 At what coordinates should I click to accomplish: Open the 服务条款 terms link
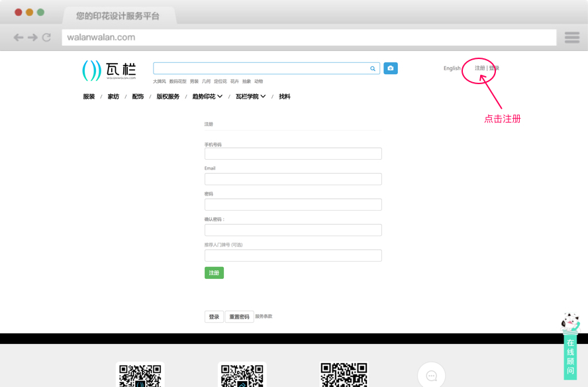coord(264,316)
